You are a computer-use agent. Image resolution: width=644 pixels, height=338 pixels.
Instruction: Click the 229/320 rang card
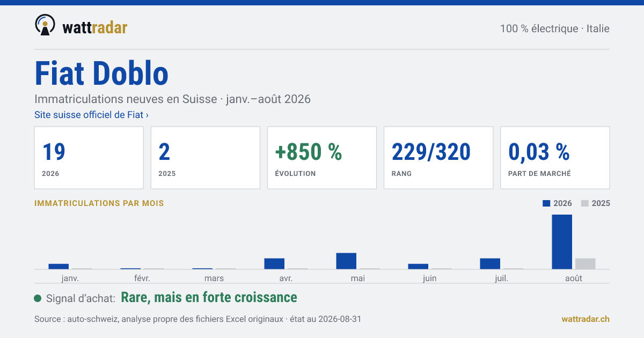438,158
